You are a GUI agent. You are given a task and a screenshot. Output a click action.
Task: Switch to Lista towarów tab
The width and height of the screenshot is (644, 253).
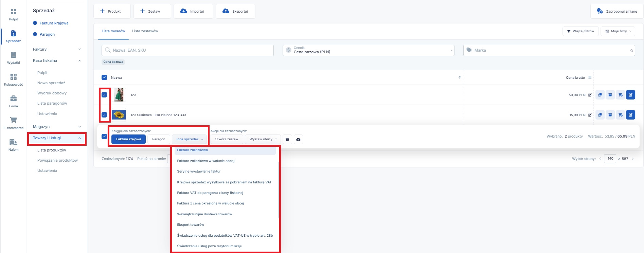(x=113, y=31)
